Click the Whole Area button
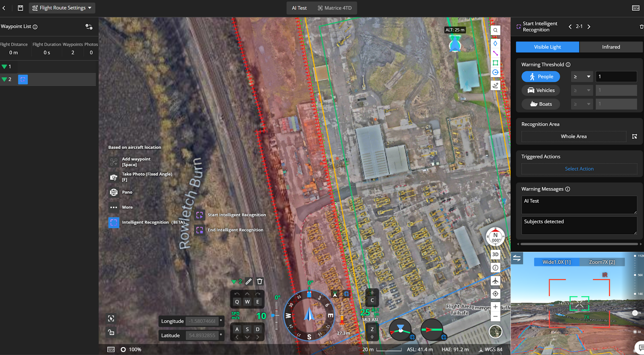The image size is (644, 355). coord(574,137)
